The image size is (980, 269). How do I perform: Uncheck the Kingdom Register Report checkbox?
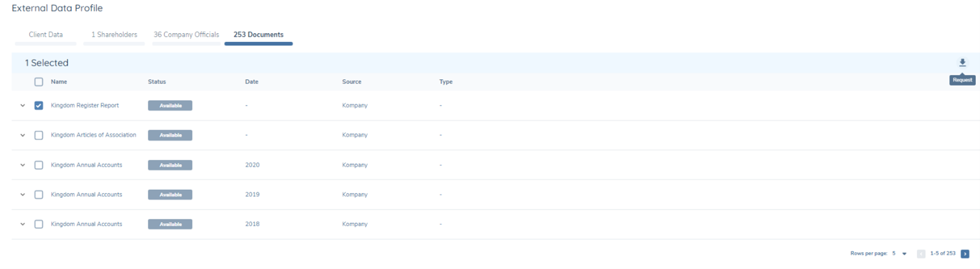pyautogui.click(x=39, y=106)
